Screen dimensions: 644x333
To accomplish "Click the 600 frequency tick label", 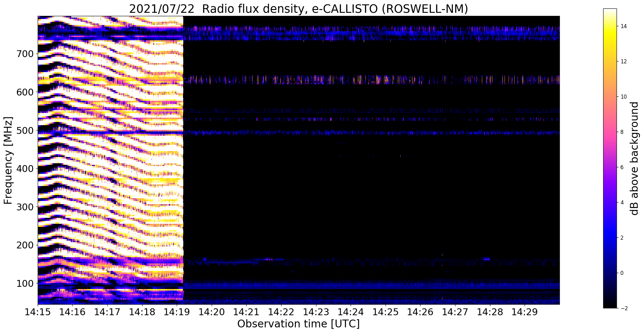I will tap(26, 92).
